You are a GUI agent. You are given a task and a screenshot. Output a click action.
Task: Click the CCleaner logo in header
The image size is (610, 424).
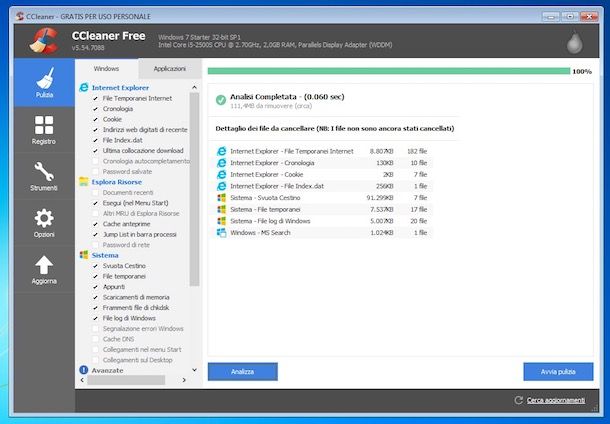tap(44, 40)
